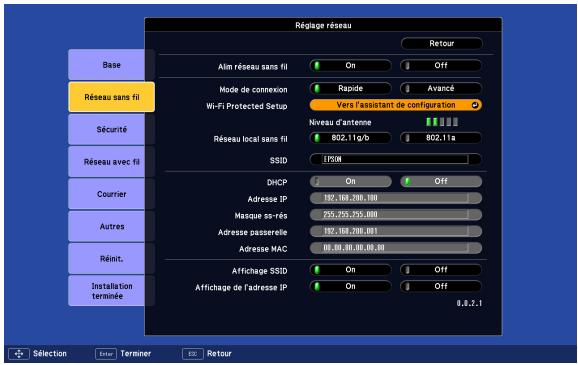Set Affichage SSID to On

pos(351,270)
